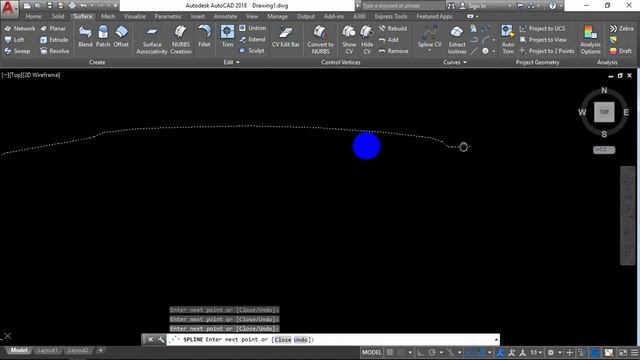Toggle the grid display in status bar
The height and width of the screenshot is (360, 640).
[x=390, y=352]
